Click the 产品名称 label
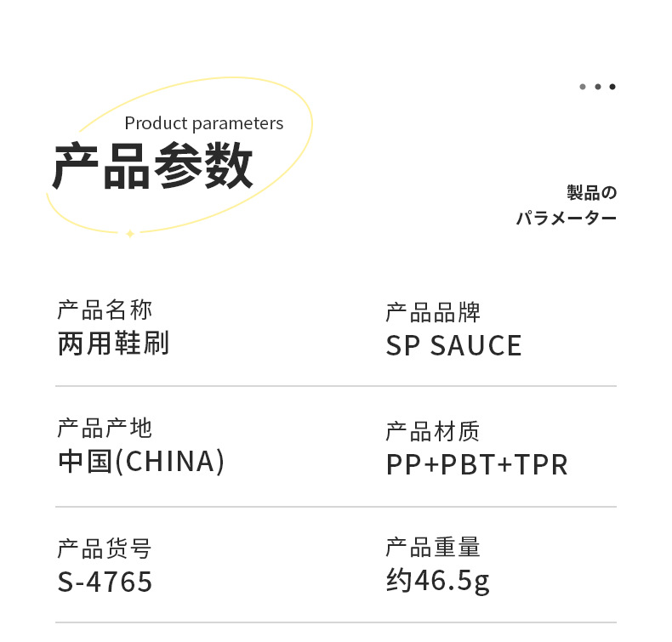The width and height of the screenshot is (672, 642). [x=105, y=310]
